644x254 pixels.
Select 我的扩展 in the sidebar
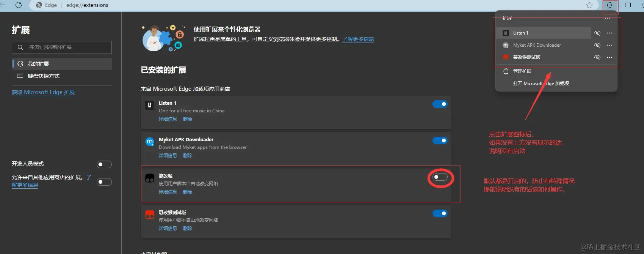(62, 64)
